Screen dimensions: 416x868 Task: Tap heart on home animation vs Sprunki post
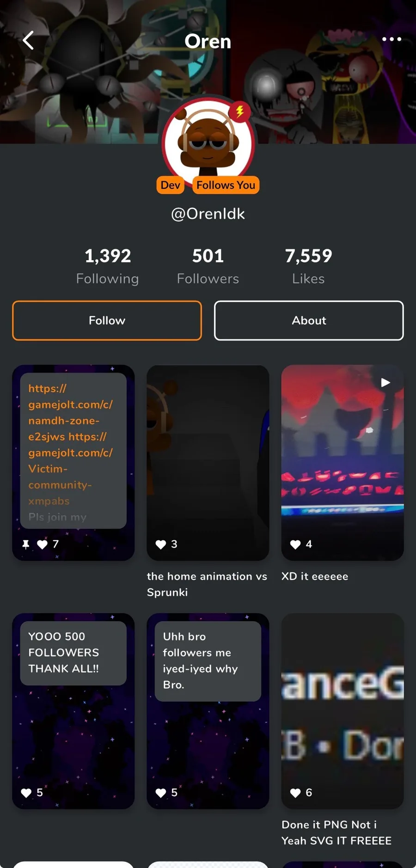(160, 544)
